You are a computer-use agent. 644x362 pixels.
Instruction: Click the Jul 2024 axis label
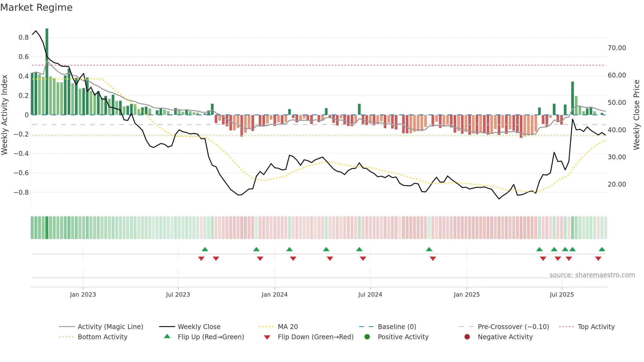[370, 294]
